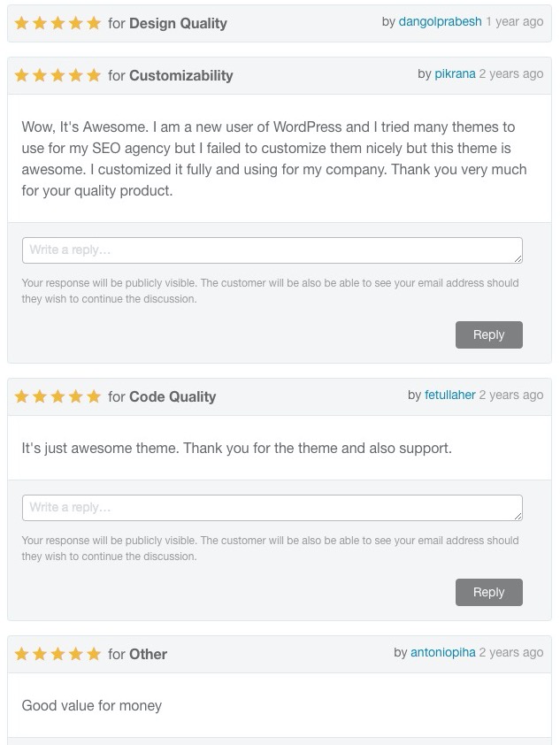Click third star of Code Quality review
The height and width of the screenshot is (745, 560).
pos(58,397)
